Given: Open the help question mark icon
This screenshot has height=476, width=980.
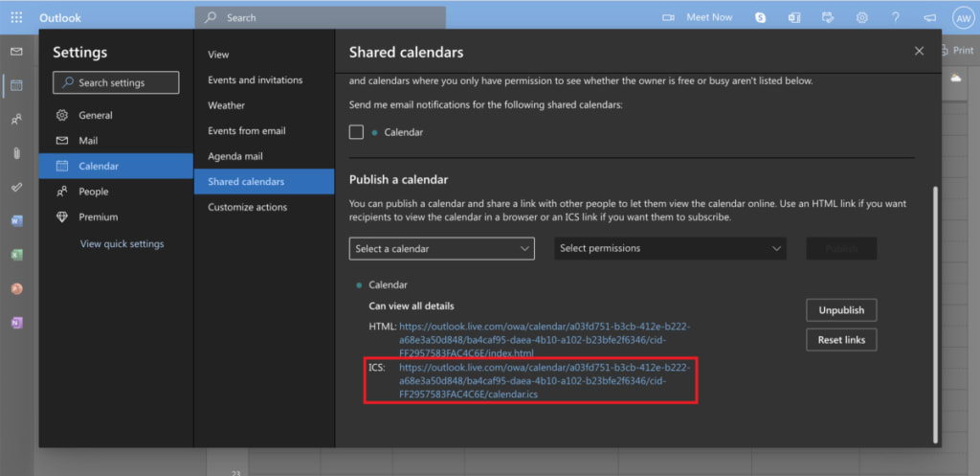Looking at the screenshot, I should point(896,17).
